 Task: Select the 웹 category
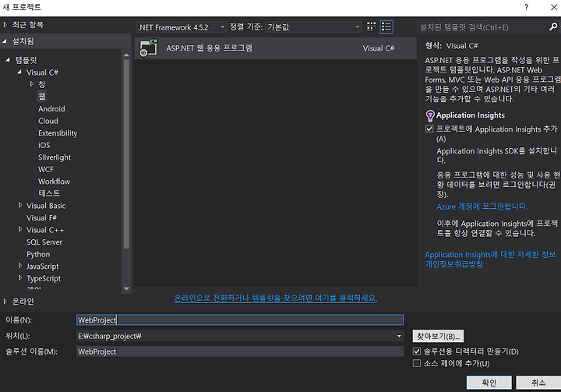[42, 97]
